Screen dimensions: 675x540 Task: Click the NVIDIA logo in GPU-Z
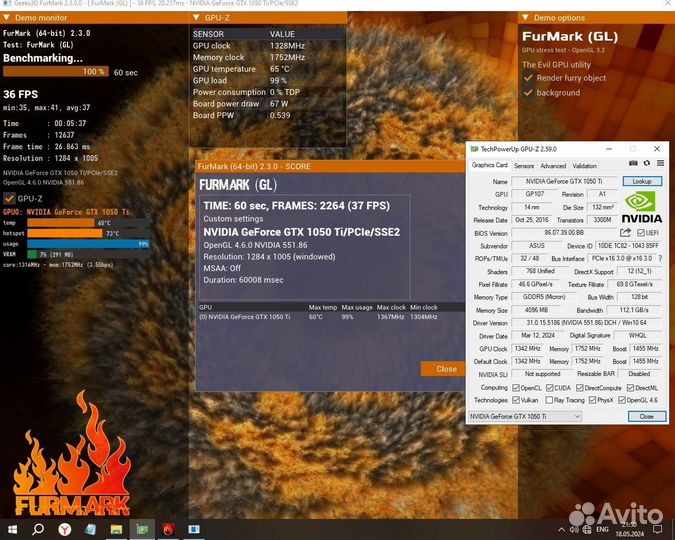[641, 207]
